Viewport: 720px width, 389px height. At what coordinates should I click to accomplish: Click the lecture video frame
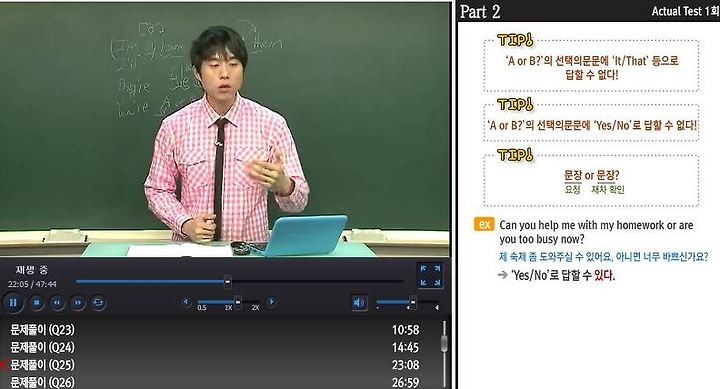225,130
